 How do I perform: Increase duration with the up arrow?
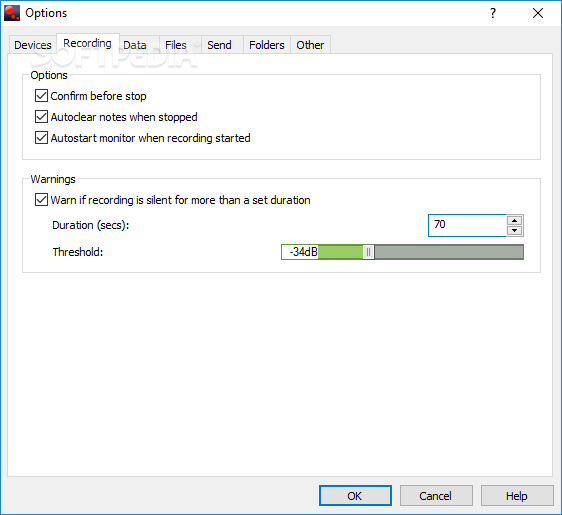coord(515,220)
